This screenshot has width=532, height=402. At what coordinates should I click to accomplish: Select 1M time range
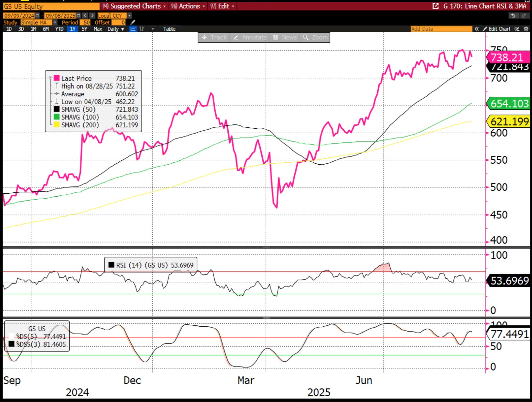coord(33,29)
